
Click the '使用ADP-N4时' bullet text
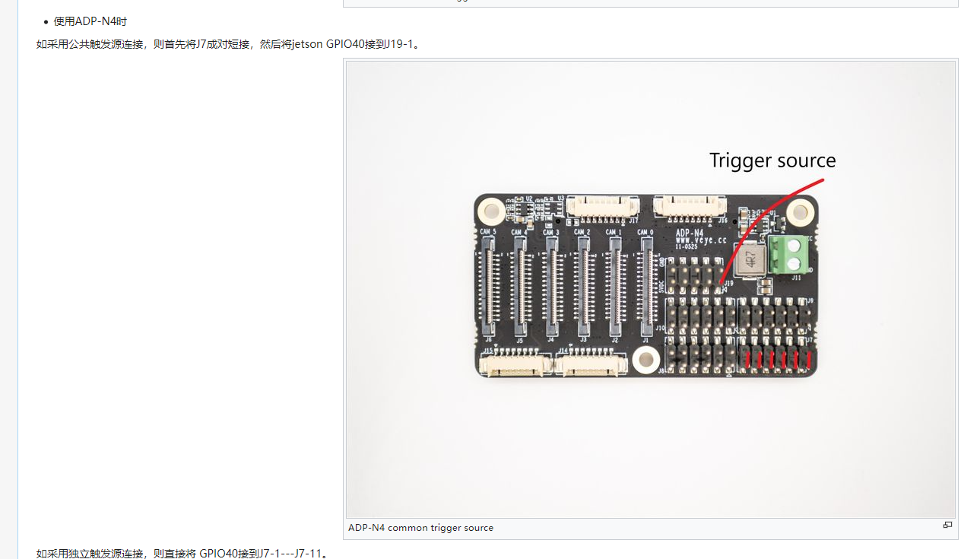point(90,21)
